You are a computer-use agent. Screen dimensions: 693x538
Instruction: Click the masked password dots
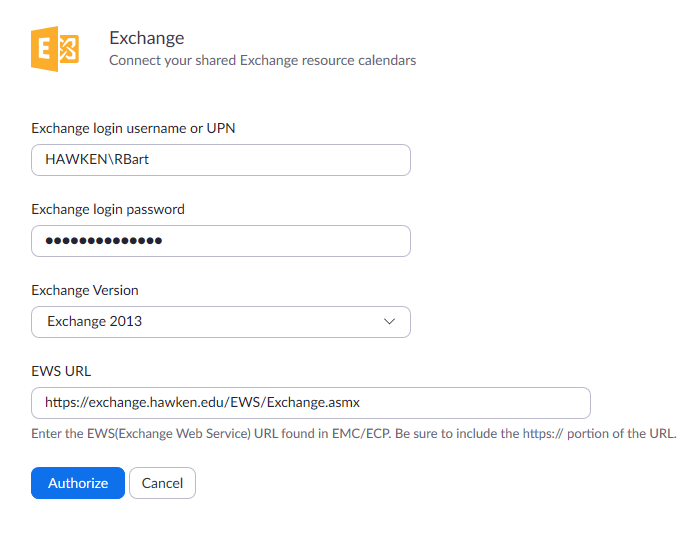tap(104, 241)
